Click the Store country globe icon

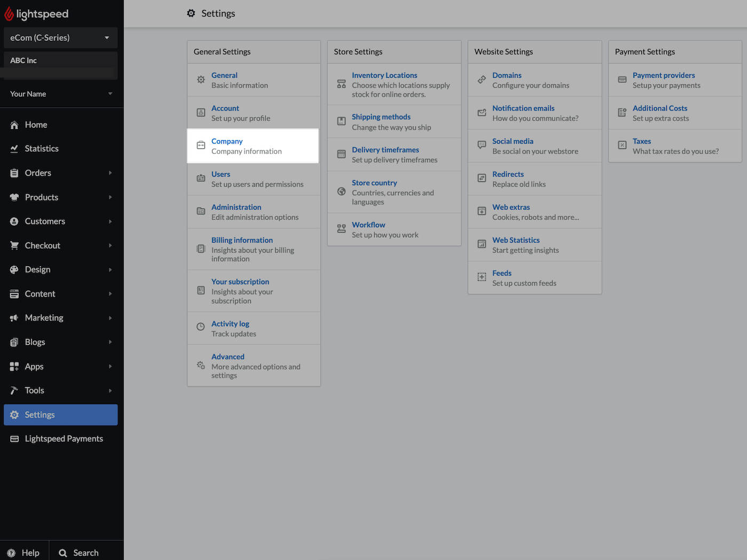click(x=341, y=191)
